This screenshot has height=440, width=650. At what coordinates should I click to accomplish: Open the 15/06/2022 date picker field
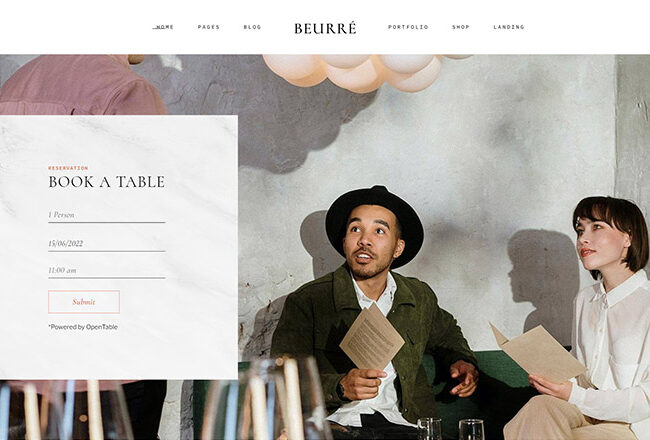click(x=107, y=244)
